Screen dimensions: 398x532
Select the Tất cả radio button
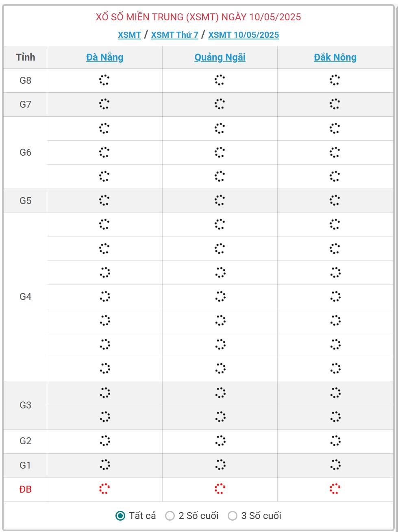tap(120, 516)
